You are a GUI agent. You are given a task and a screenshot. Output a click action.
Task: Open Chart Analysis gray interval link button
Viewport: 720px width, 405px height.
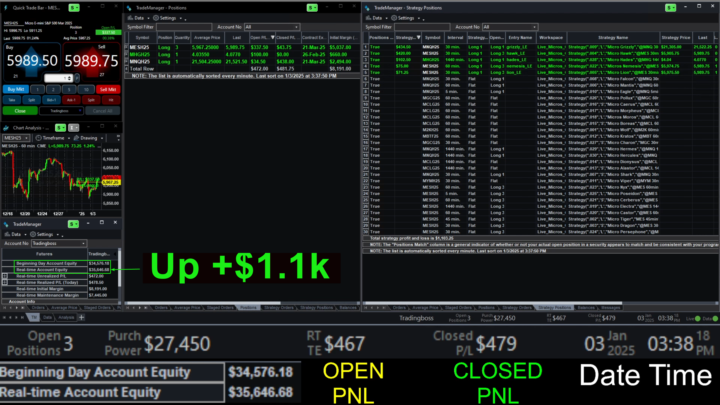pos(73,128)
